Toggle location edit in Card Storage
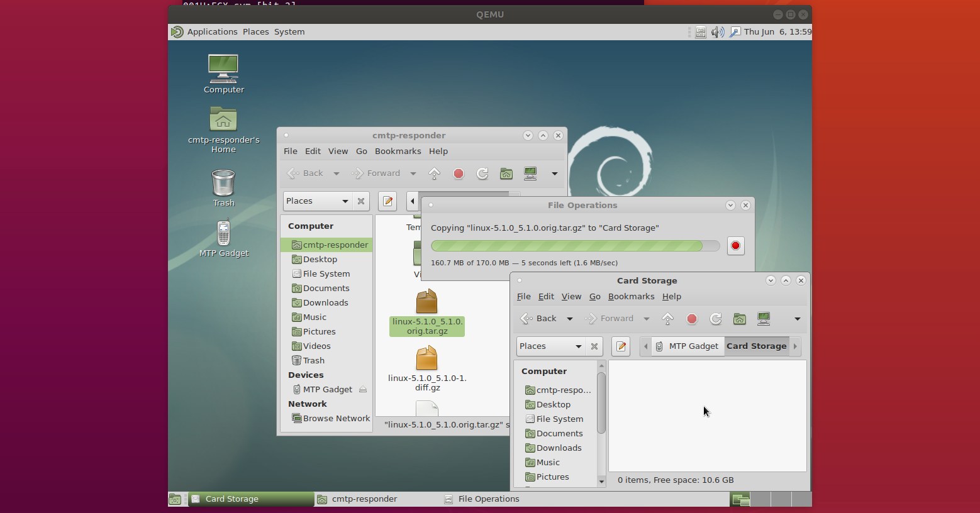 [621, 346]
